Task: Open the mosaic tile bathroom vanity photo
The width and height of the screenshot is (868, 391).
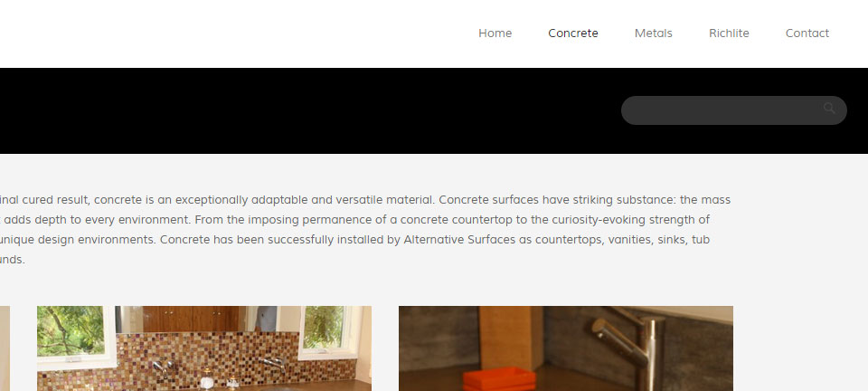Action: click(204, 348)
